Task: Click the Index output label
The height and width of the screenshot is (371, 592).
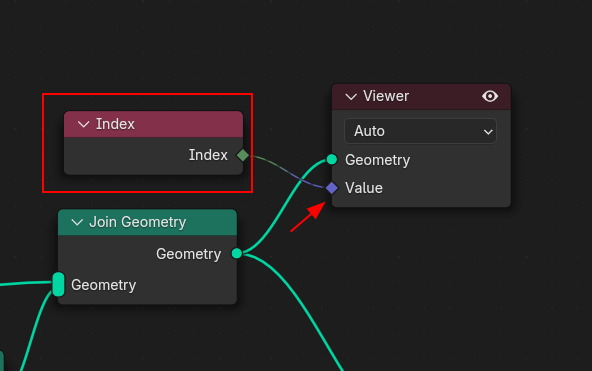Action: click(x=208, y=155)
